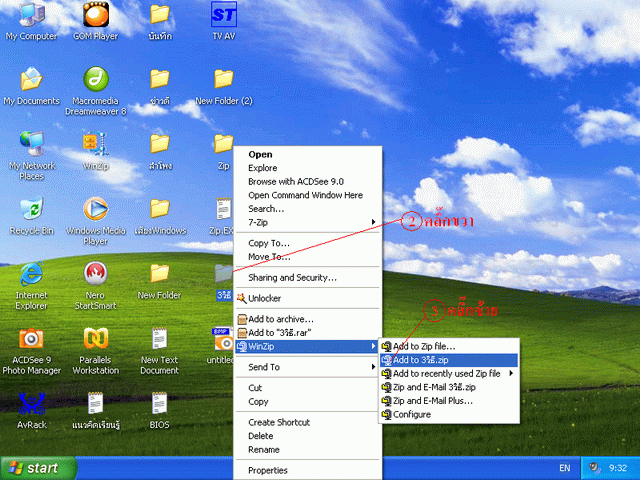
Task: Choose Zip and E-Mail Plus...
Action: point(449,401)
